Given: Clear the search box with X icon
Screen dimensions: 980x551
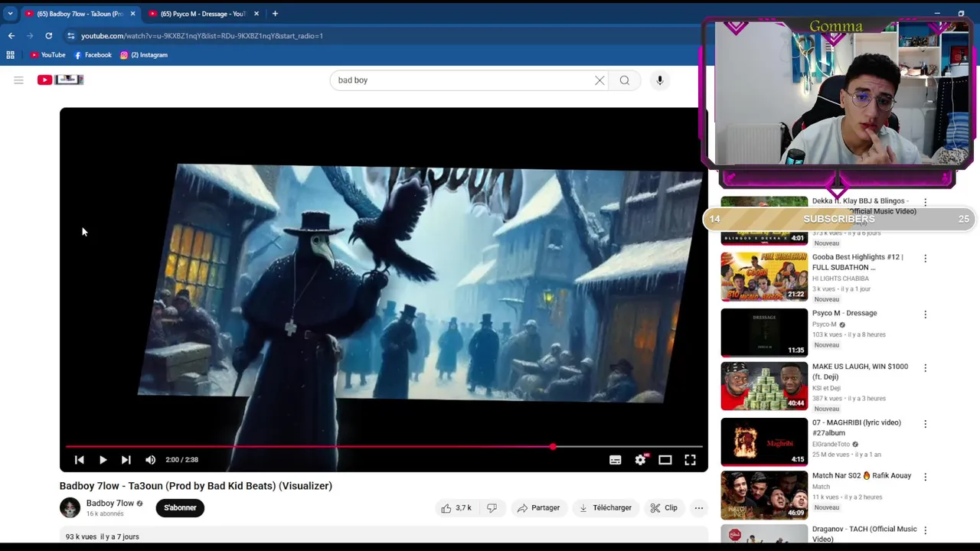Looking at the screenshot, I should [x=599, y=80].
